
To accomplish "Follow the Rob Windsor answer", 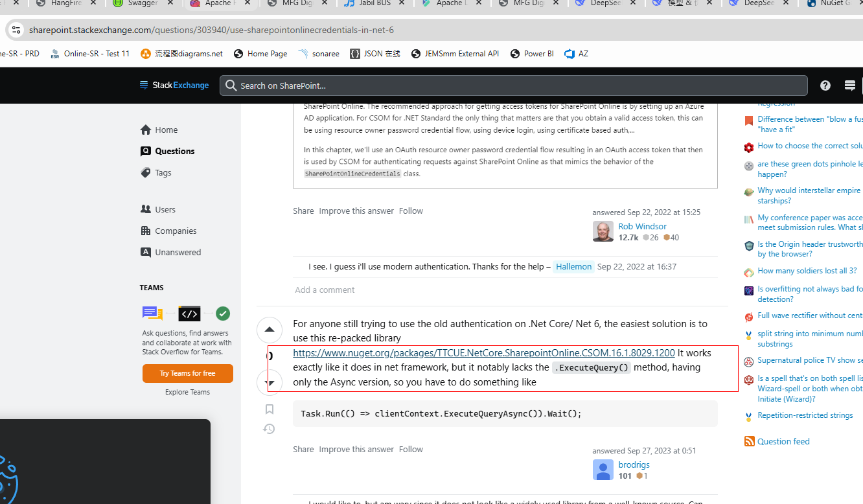I will 411,211.
